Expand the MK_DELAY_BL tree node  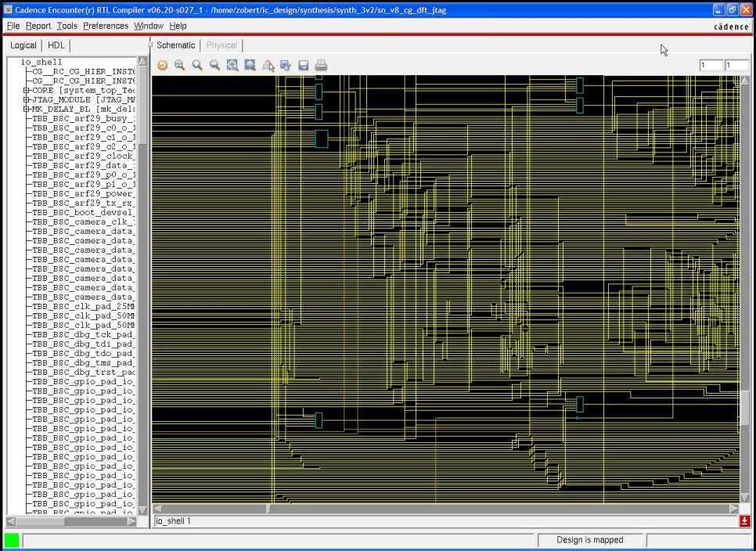(27, 109)
